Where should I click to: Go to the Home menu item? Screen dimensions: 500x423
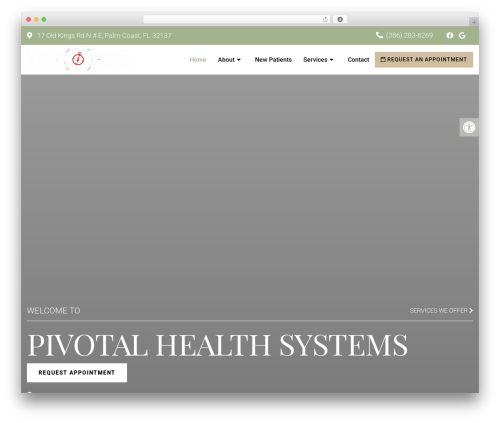[198, 60]
